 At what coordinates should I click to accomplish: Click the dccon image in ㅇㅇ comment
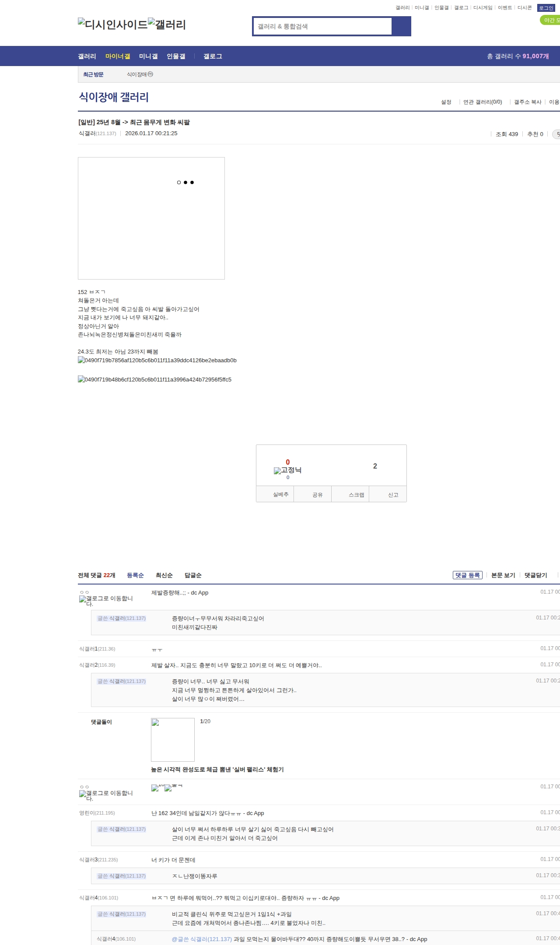click(167, 788)
